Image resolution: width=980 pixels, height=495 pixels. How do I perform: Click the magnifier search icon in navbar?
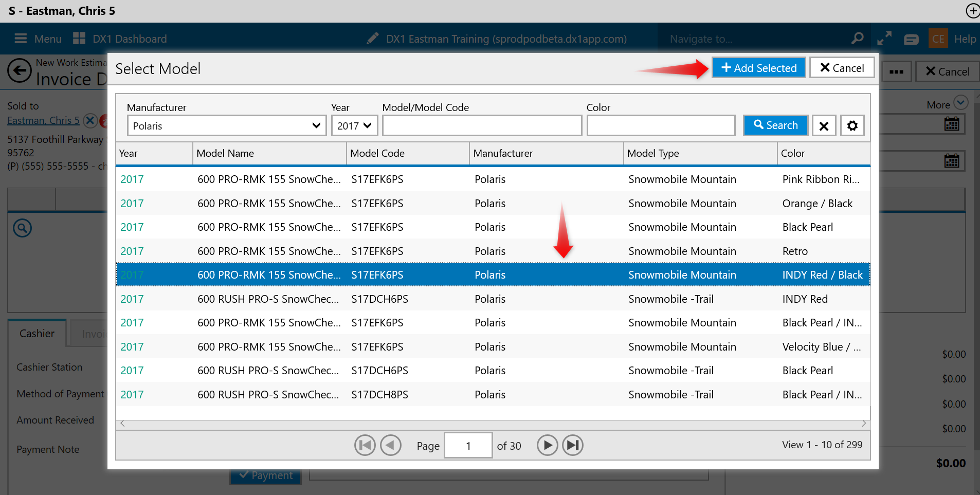(x=857, y=39)
